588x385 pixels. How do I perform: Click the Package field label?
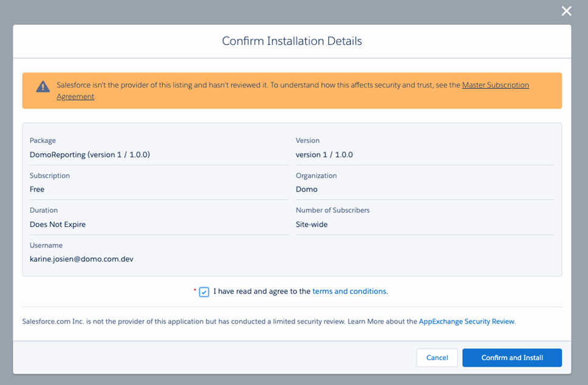click(43, 140)
